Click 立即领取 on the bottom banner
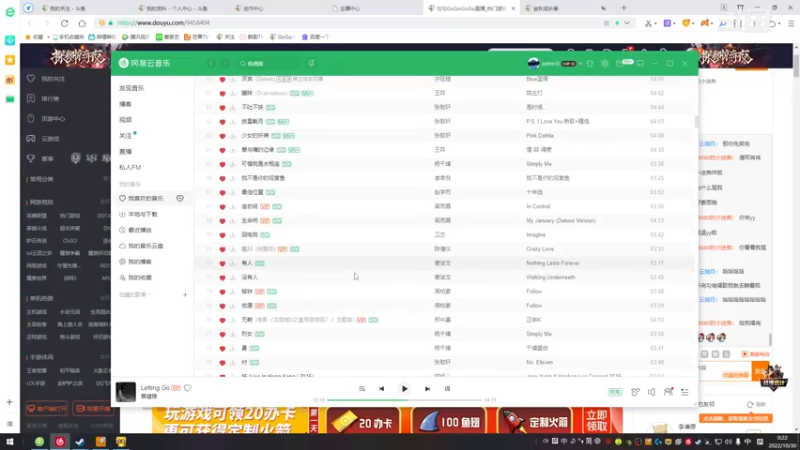The width and height of the screenshot is (800, 450). 596,420
